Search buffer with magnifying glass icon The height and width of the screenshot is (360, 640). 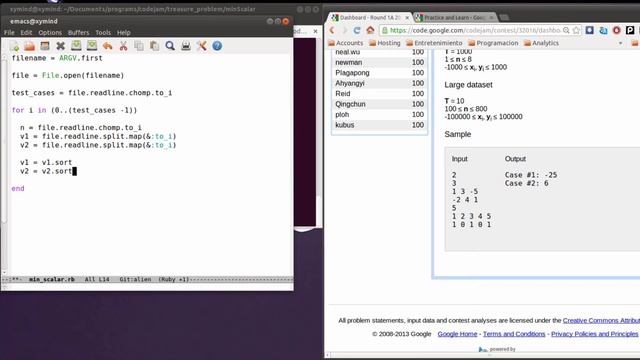(170, 46)
